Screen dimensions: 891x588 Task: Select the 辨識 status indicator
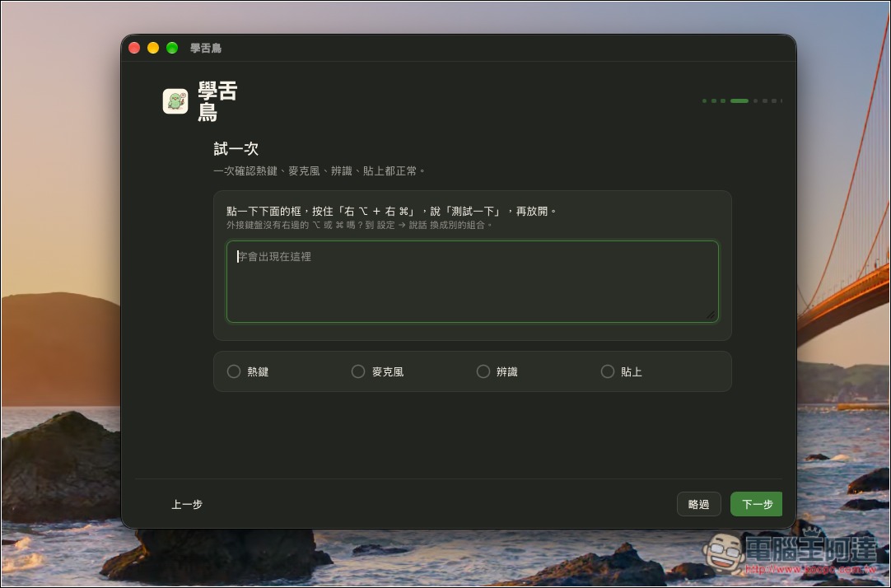coord(483,371)
